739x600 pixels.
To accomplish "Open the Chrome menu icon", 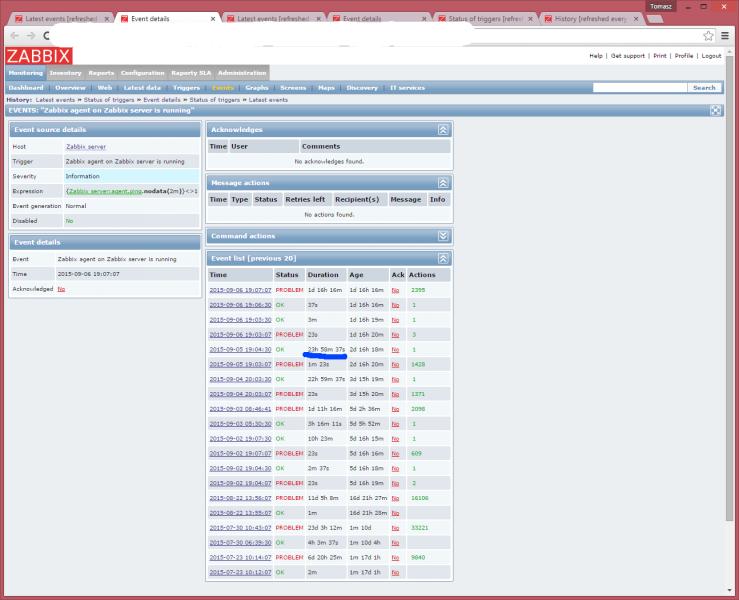I will (725, 36).
